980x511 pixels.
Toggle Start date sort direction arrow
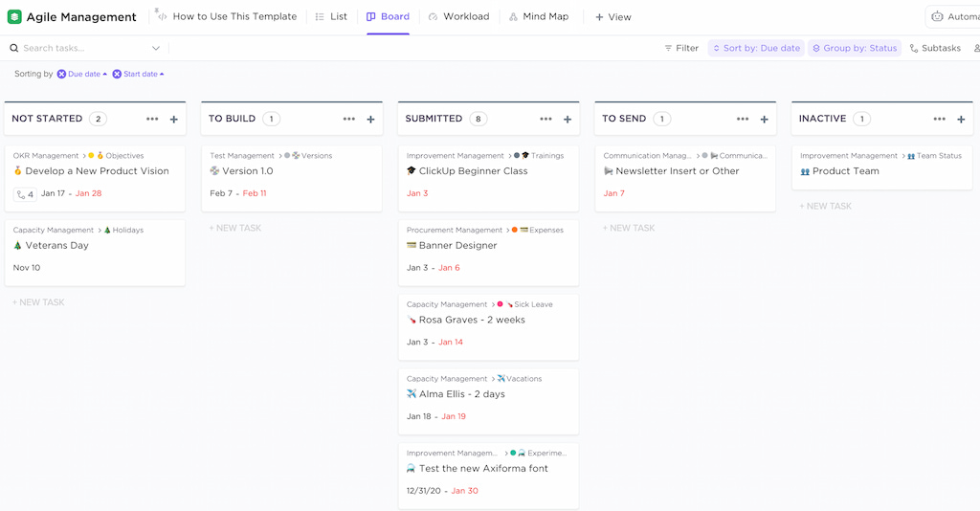162,74
